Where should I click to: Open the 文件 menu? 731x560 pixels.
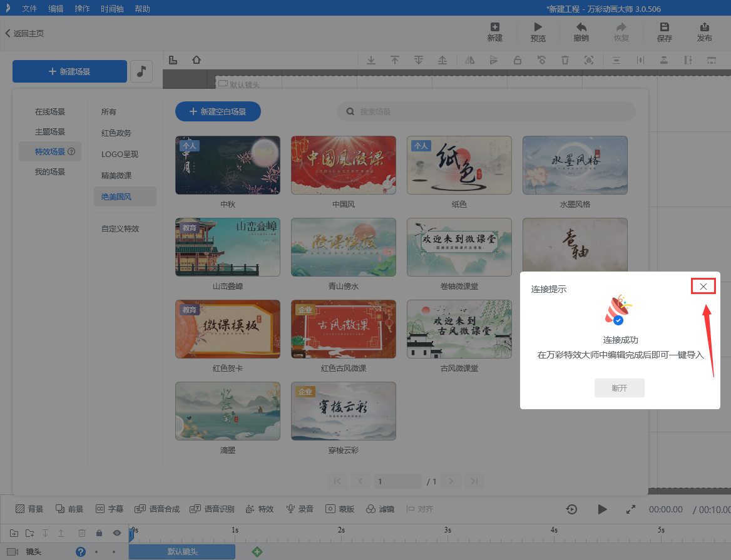point(29,9)
